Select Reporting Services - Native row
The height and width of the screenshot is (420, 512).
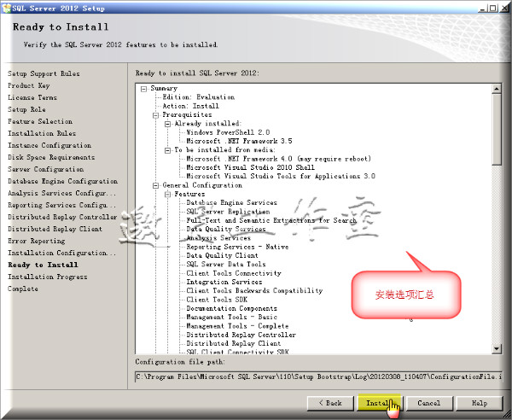(x=237, y=247)
